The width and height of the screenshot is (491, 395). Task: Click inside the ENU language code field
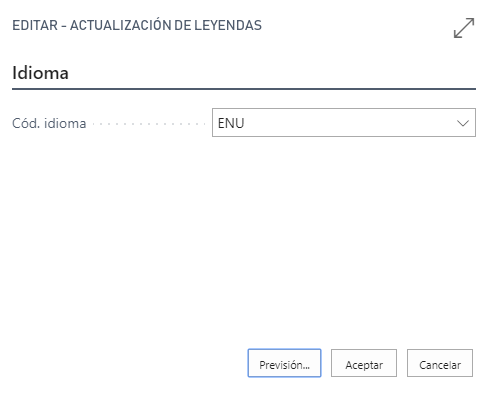pyautogui.click(x=344, y=122)
